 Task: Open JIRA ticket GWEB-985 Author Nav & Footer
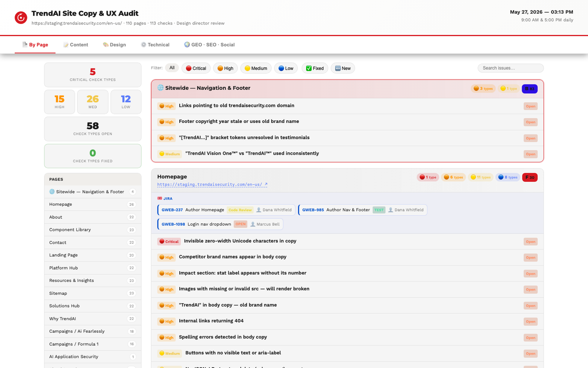[x=362, y=210]
